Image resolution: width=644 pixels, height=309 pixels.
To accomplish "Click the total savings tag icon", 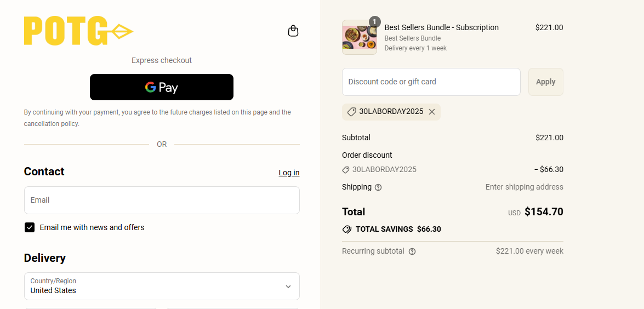I will pyautogui.click(x=347, y=230).
